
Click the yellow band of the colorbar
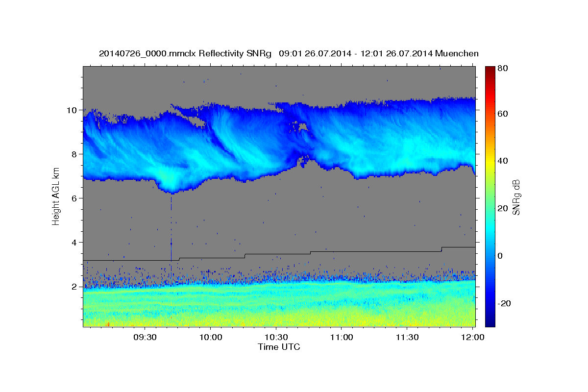pos(490,162)
